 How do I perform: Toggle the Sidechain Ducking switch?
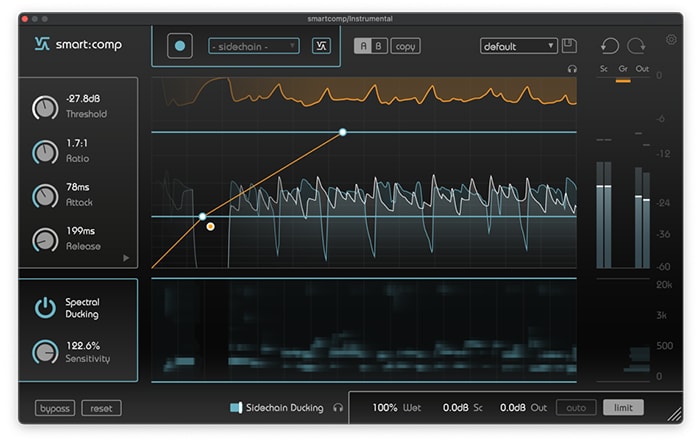point(236,407)
